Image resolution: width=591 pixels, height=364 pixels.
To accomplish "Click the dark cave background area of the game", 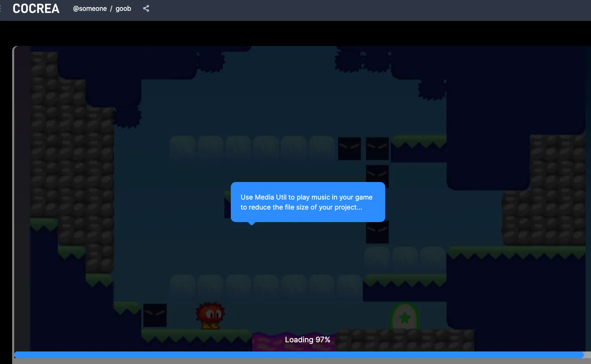I will click(250, 104).
